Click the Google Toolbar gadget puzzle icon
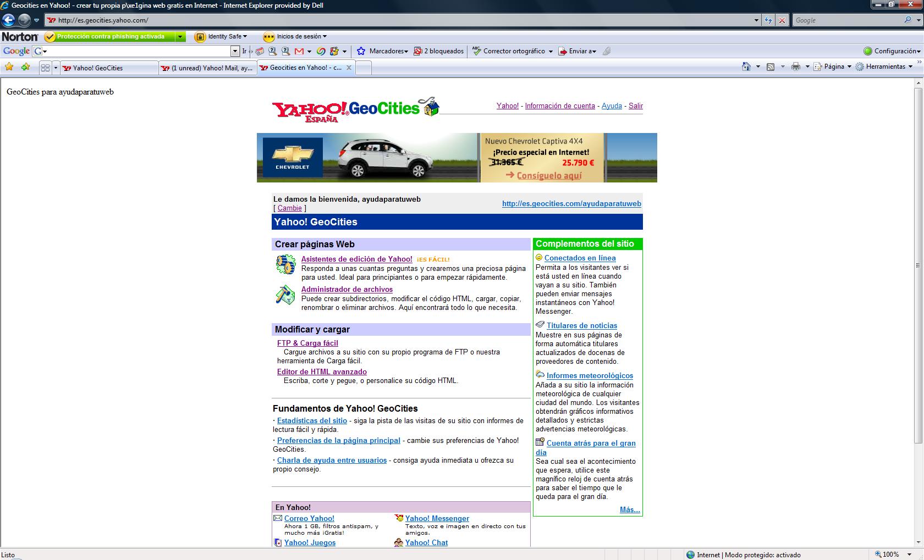This screenshot has height=560, width=924. tap(334, 51)
